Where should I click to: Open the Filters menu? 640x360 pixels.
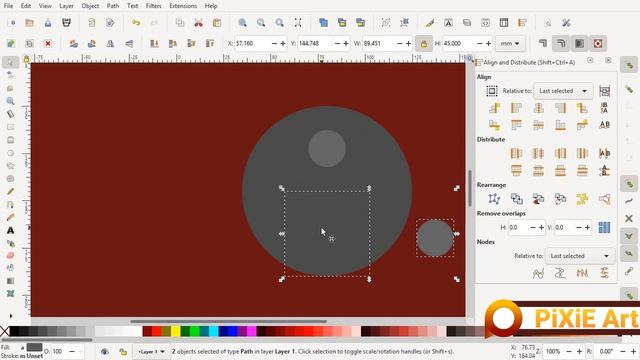[153, 6]
